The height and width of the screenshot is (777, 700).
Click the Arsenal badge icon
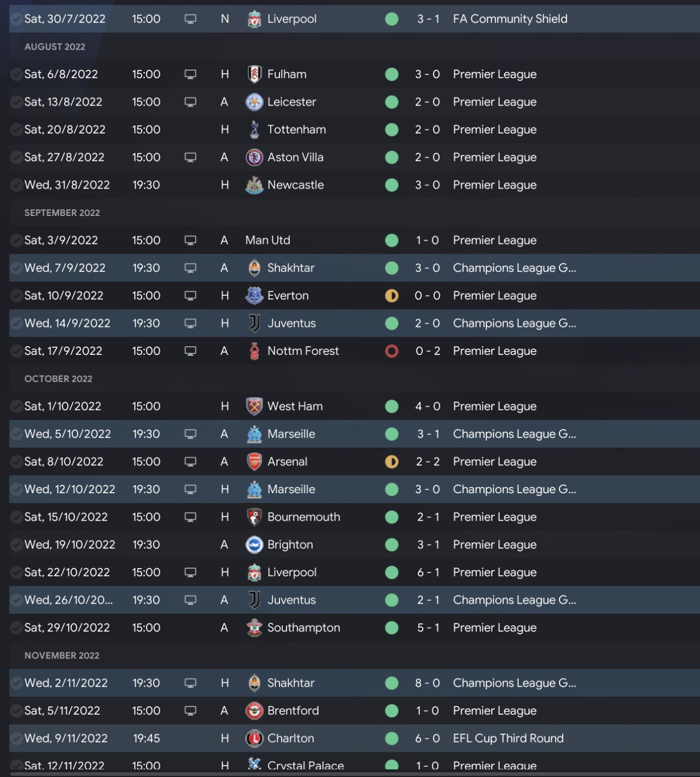tap(254, 462)
